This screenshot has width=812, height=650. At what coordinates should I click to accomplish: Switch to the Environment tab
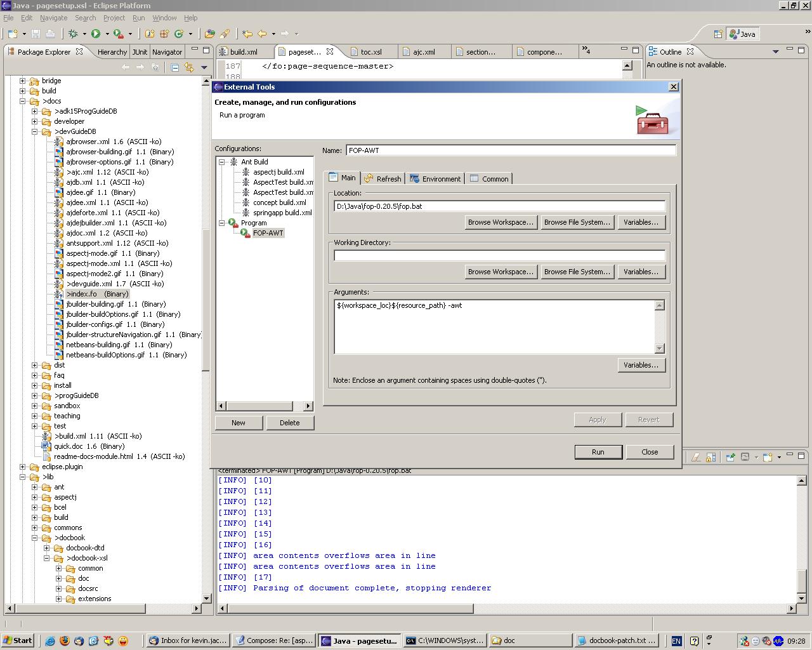tap(435, 179)
